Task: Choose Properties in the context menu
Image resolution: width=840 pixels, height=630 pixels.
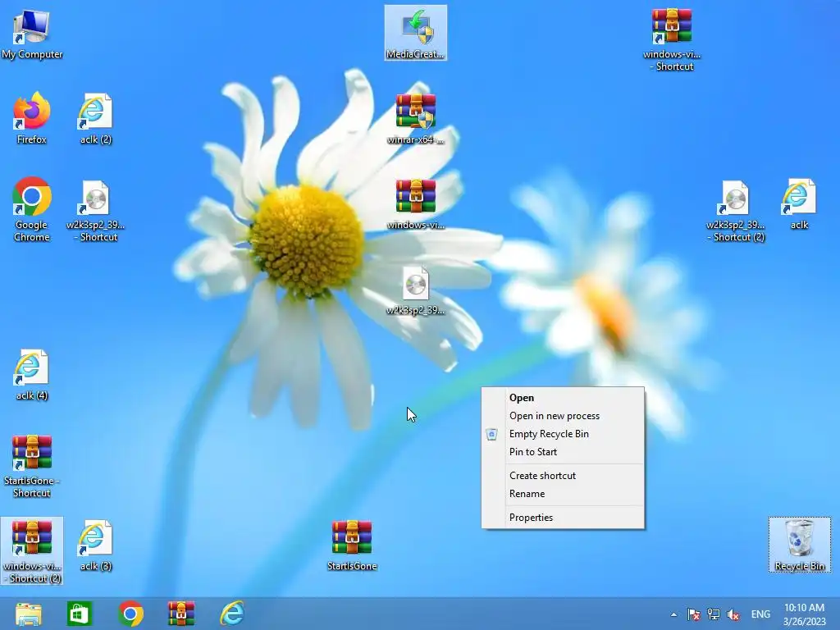Action: point(563,518)
